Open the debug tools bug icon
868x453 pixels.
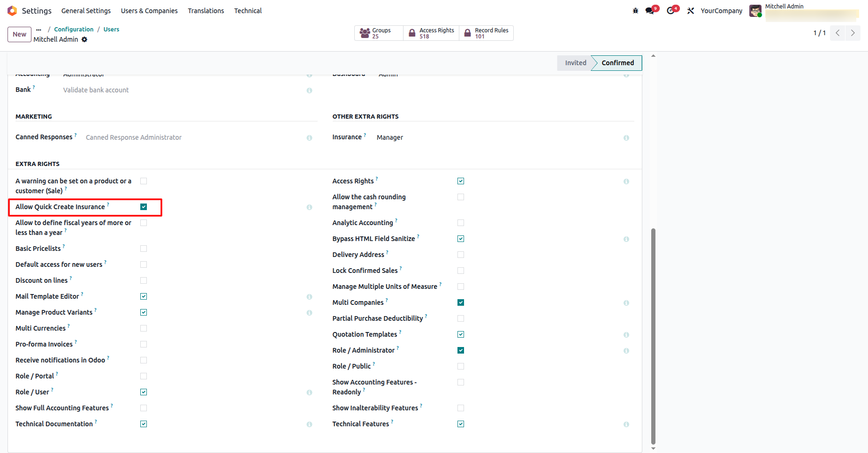click(635, 11)
